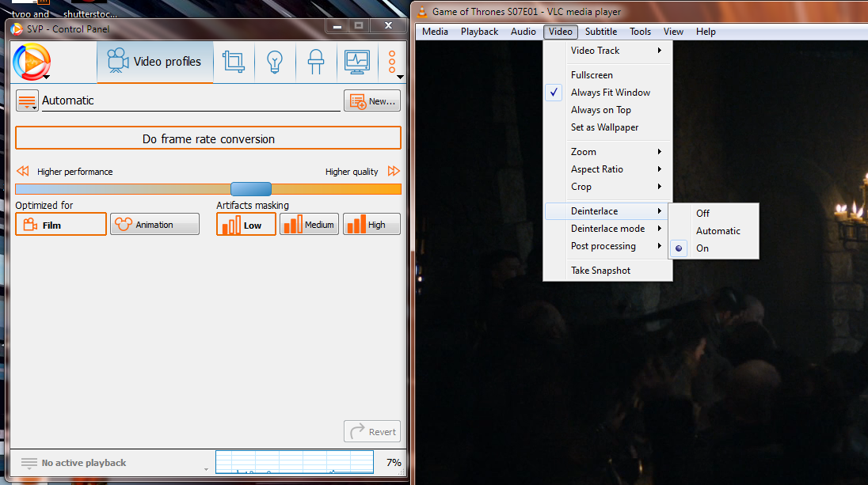Toggle Always Fit Window option

pyautogui.click(x=610, y=93)
